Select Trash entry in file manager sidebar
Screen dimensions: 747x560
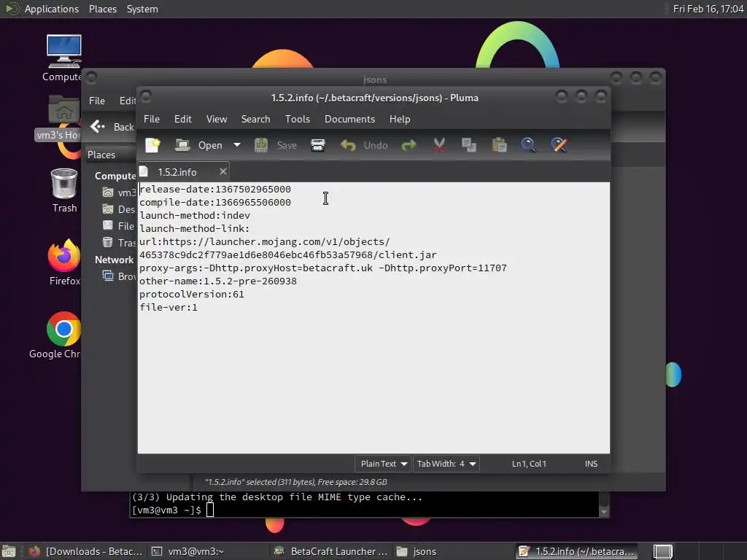(120, 243)
